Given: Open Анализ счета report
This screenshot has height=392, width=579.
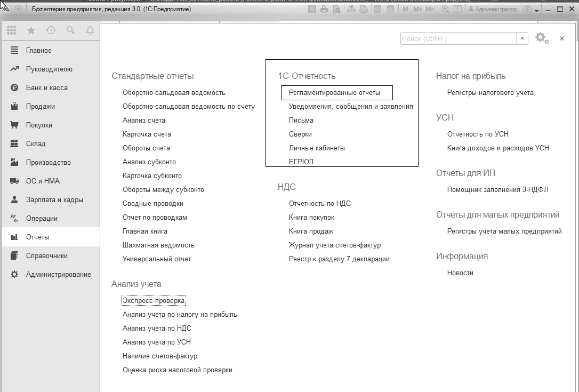Looking at the screenshot, I should click(x=144, y=121).
